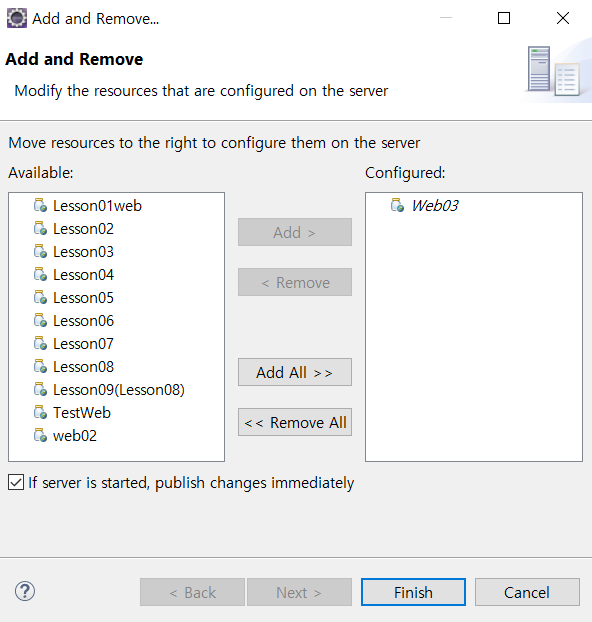Click the Lesson08 web module icon
This screenshot has width=592, height=622.
pyautogui.click(x=40, y=367)
